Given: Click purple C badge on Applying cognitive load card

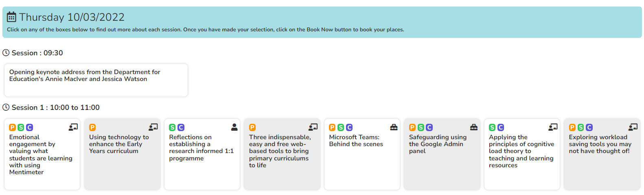Looking at the screenshot, I should click(501, 127).
